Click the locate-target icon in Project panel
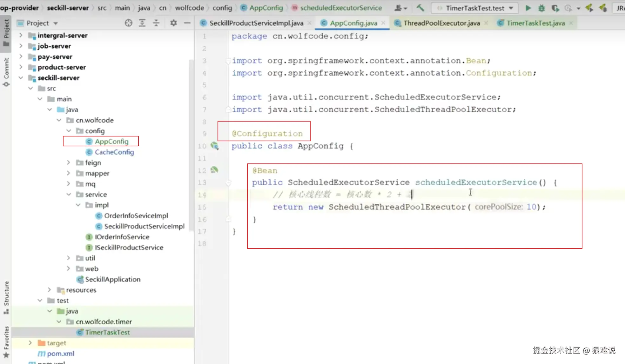Viewport: 625px width, 364px height. pyautogui.click(x=128, y=23)
